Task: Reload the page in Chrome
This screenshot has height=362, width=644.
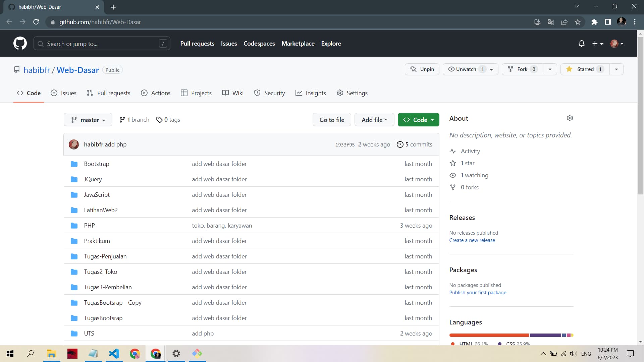Action: (x=36, y=22)
